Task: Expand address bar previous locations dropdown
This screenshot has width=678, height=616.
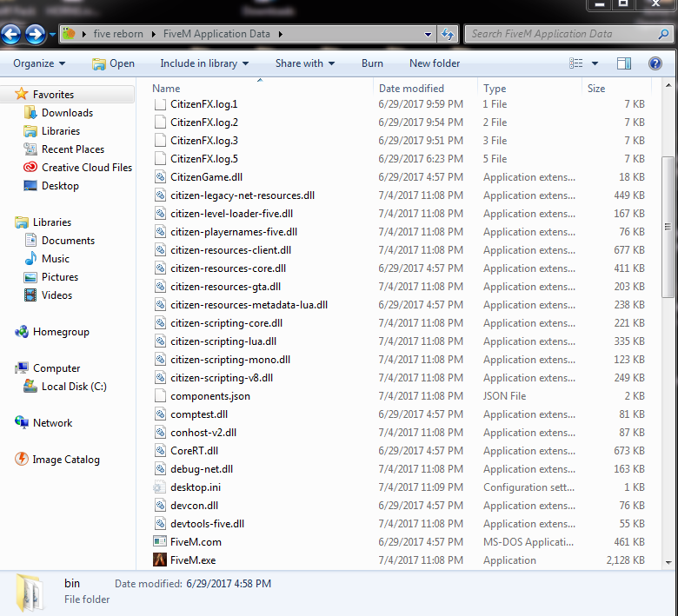Action: click(428, 34)
